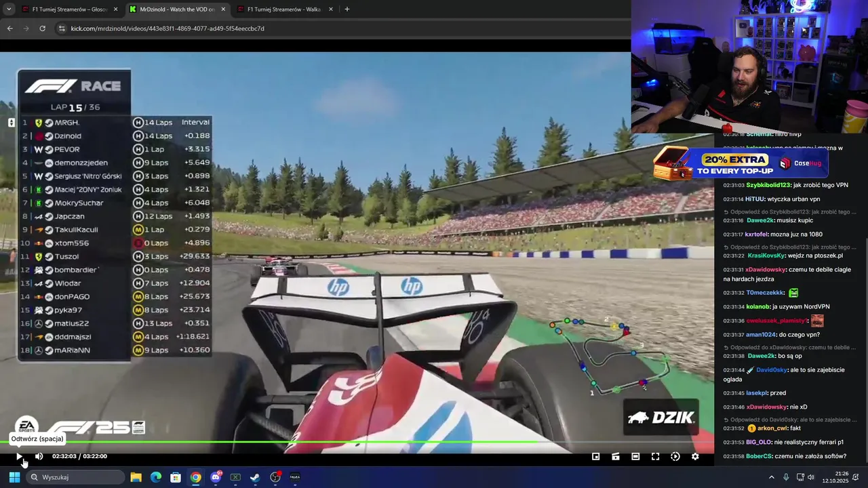This screenshot has height=488, width=868.
Task: Open microphone tray icon
Action: pos(786,477)
